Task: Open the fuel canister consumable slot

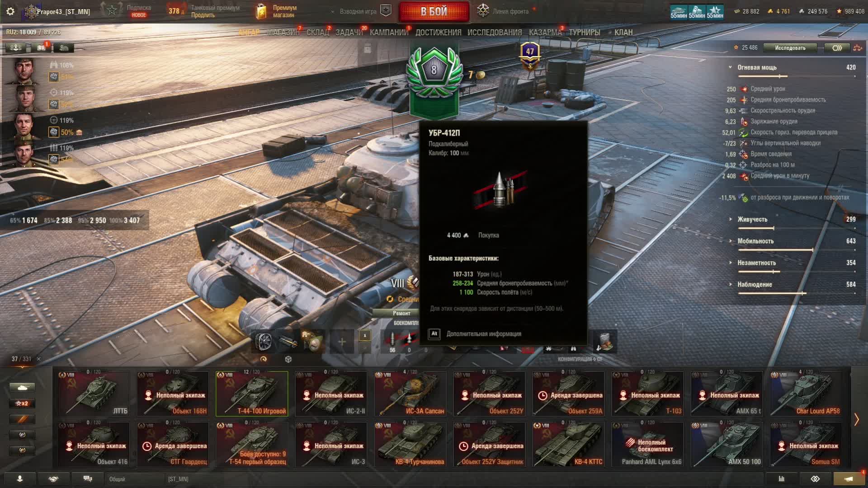Action: [x=604, y=342]
